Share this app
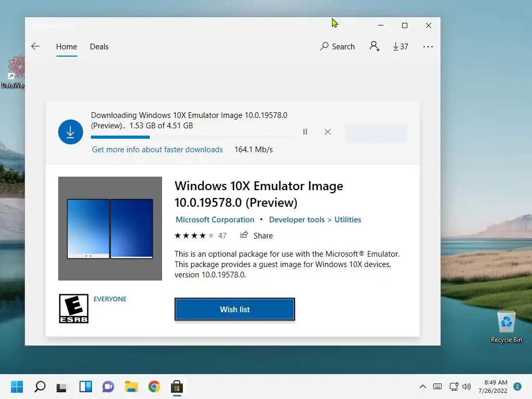This screenshot has width=532, height=399. pos(257,235)
